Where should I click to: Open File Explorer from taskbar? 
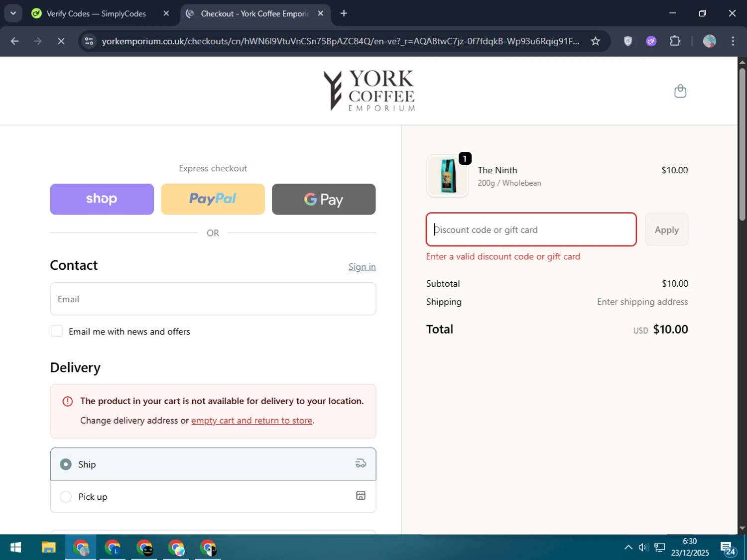click(49, 548)
